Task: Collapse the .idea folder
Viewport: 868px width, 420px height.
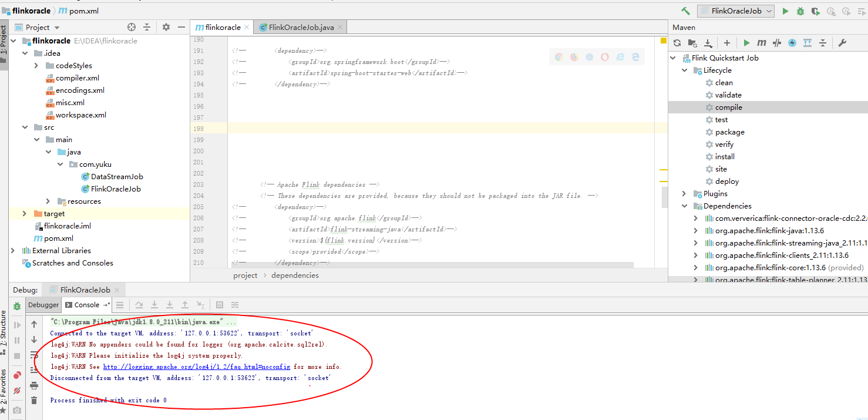Action: tap(25, 53)
